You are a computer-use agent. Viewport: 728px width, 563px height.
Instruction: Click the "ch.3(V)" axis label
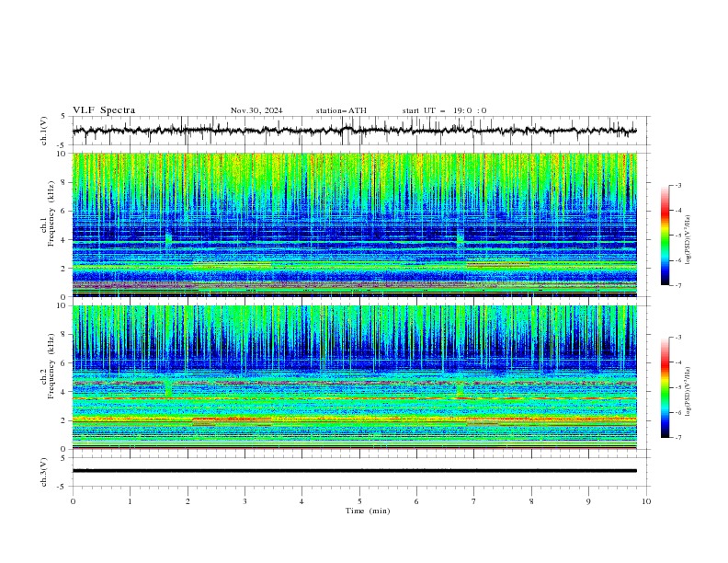[x=44, y=472]
